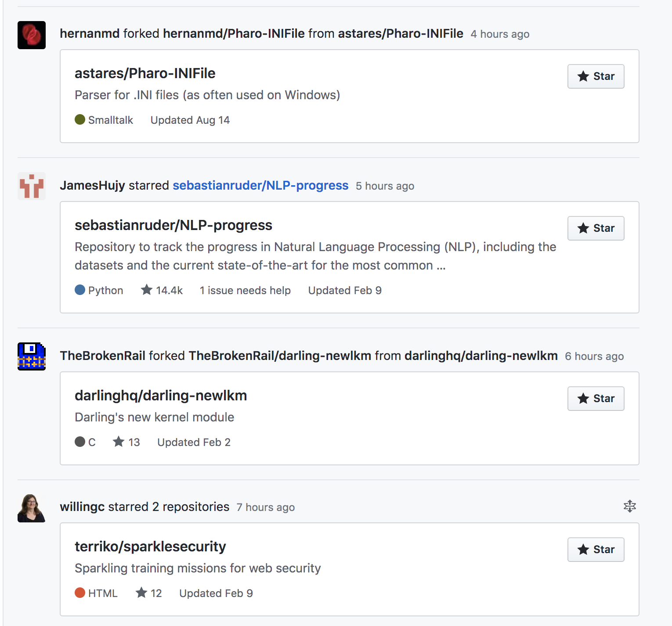The image size is (672, 626).
Task: Click the 14.4k stargazers star icon
Action: 147,290
